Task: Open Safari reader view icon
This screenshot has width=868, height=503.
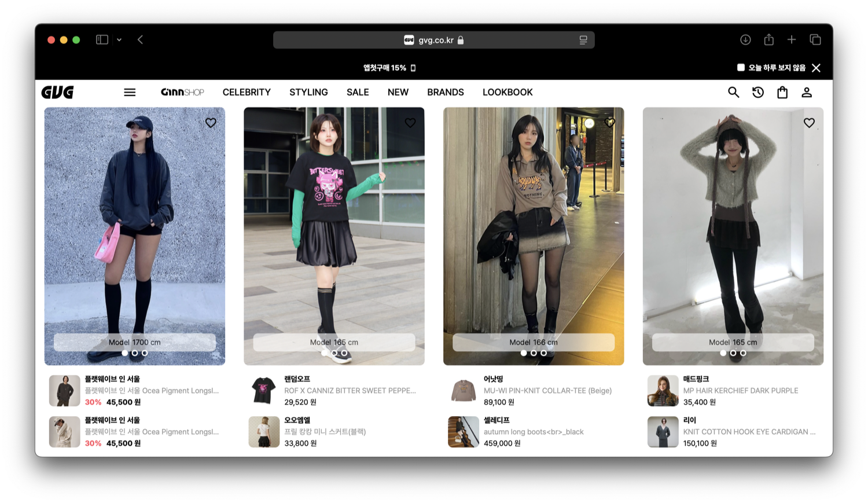Action: point(583,40)
